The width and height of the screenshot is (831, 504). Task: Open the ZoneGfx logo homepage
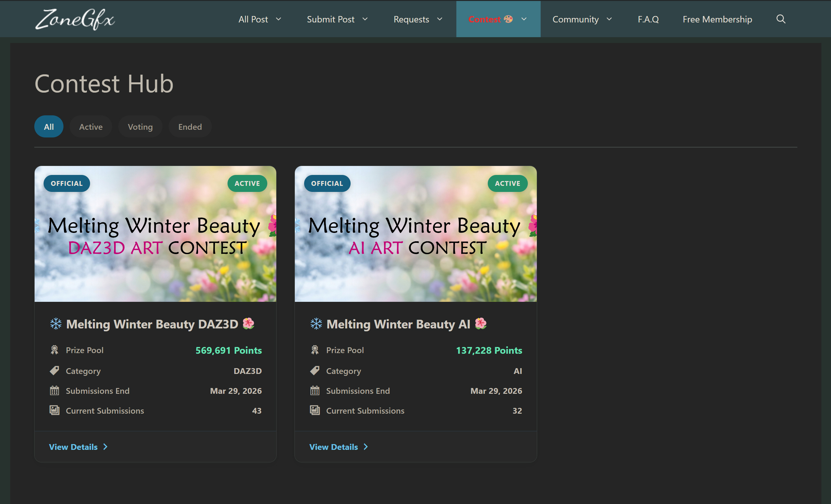tap(75, 19)
